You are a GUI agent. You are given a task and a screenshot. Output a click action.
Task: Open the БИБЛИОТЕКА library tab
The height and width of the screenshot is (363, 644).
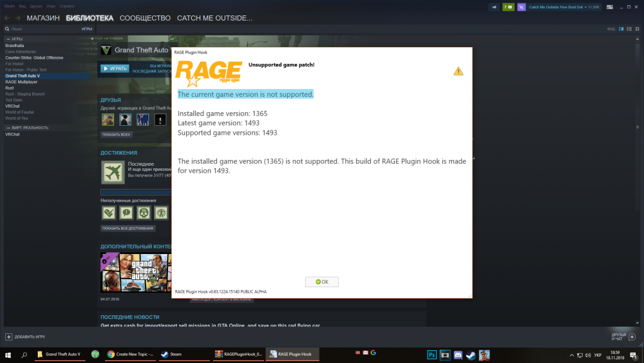[x=90, y=18]
